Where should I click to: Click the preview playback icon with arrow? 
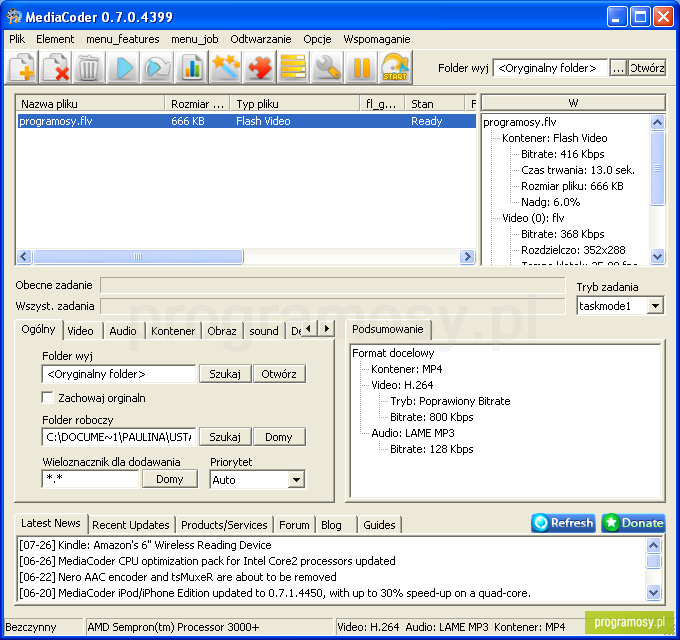157,68
